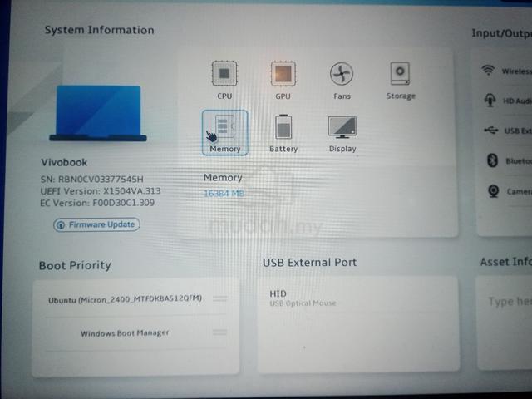532x399 pixels.
Task: Click the UEFI Version X1504VA.313 text
Action: pyautogui.click(x=101, y=190)
